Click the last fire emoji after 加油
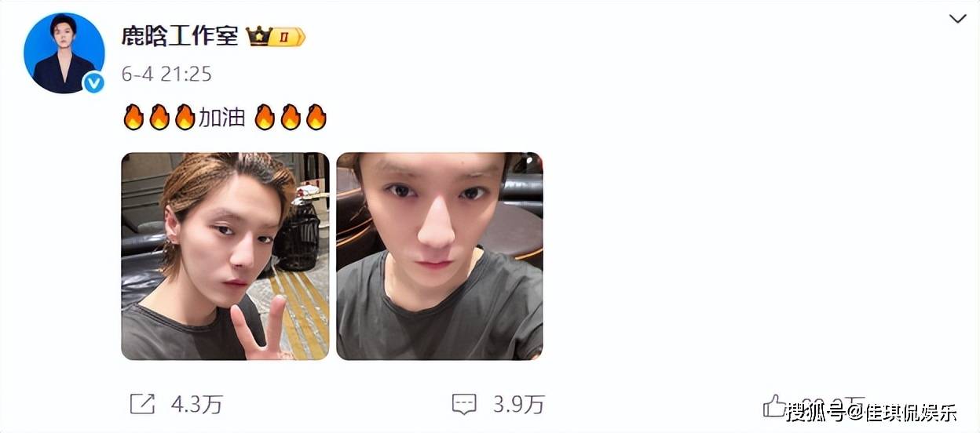This screenshot has width=980, height=433. 316,118
